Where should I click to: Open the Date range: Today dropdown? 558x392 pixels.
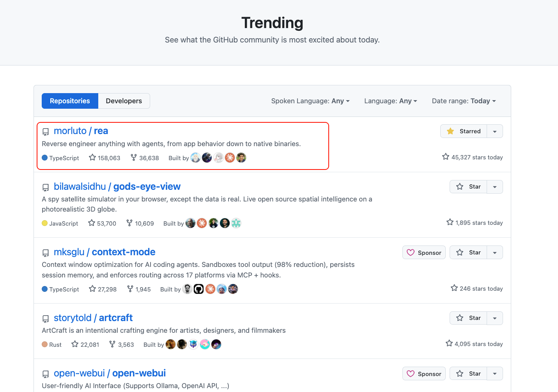pos(464,101)
